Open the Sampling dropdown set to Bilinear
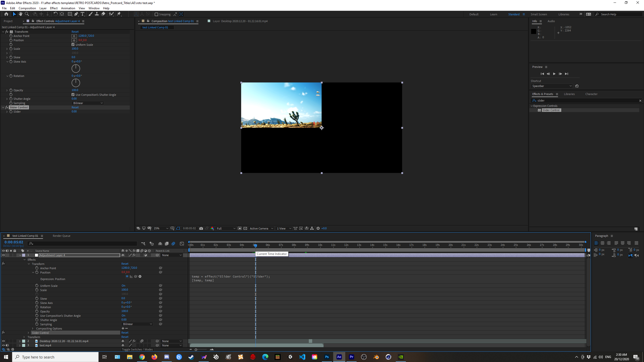 point(88,103)
